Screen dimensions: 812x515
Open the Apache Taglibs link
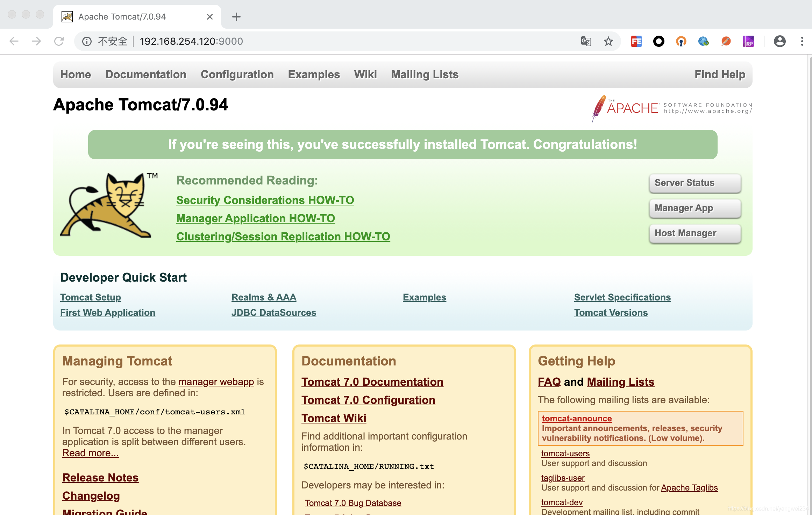[x=689, y=487]
